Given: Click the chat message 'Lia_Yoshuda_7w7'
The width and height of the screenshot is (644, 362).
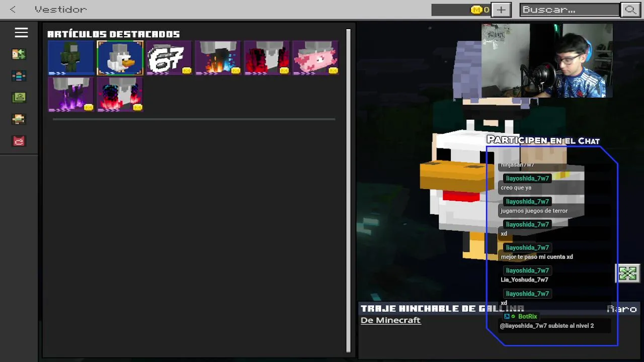Looking at the screenshot, I should pyautogui.click(x=524, y=280).
